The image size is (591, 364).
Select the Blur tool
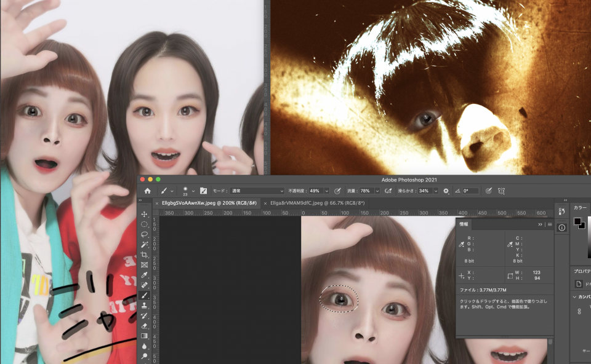[144, 346]
